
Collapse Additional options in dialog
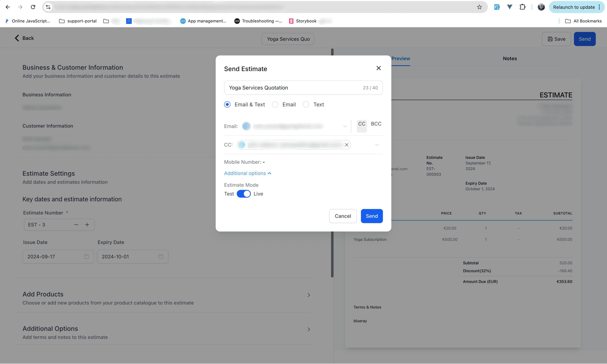248,173
